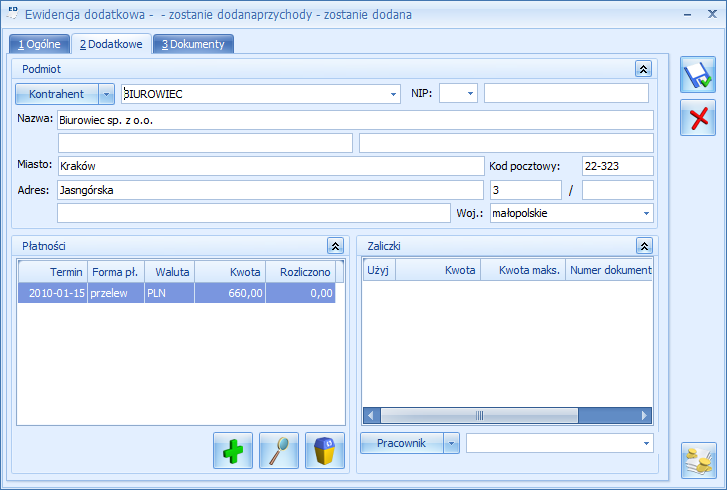Collapse the Podmiot section

pyautogui.click(x=643, y=69)
